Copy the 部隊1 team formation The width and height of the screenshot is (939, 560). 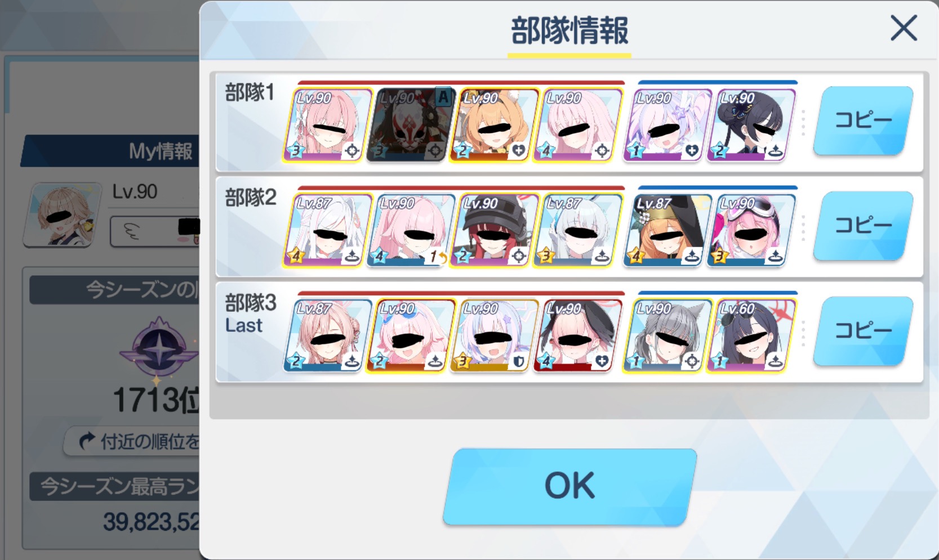[x=862, y=120]
